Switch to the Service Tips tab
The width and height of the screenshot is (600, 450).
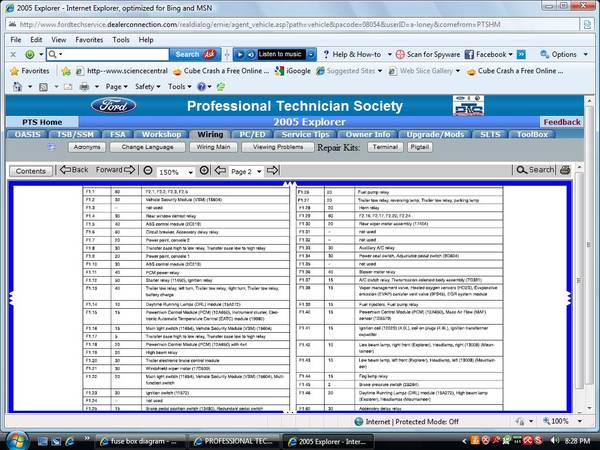click(305, 134)
